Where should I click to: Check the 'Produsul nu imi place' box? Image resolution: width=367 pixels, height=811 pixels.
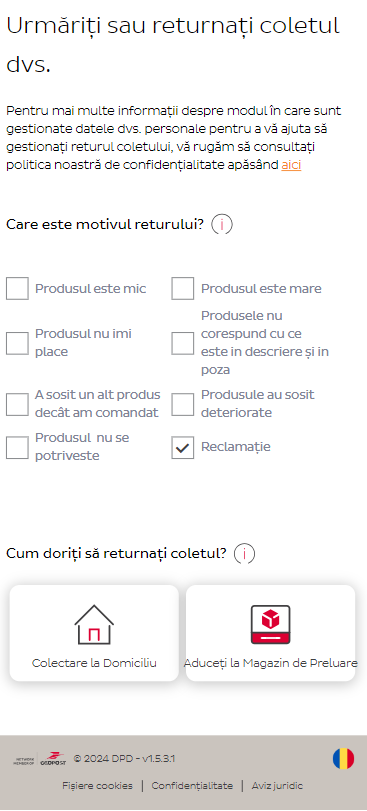coord(17,343)
